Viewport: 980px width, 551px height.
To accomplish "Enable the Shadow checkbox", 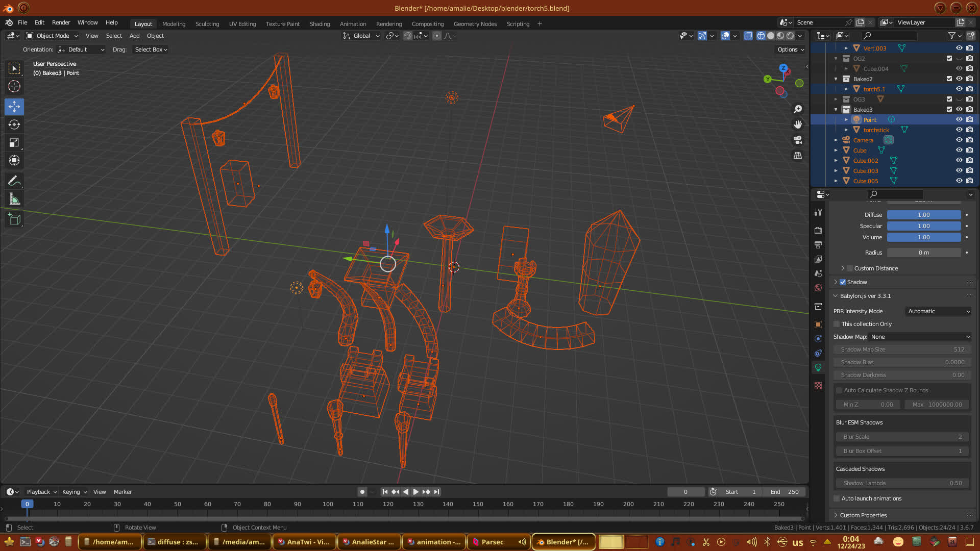I will click(x=843, y=282).
